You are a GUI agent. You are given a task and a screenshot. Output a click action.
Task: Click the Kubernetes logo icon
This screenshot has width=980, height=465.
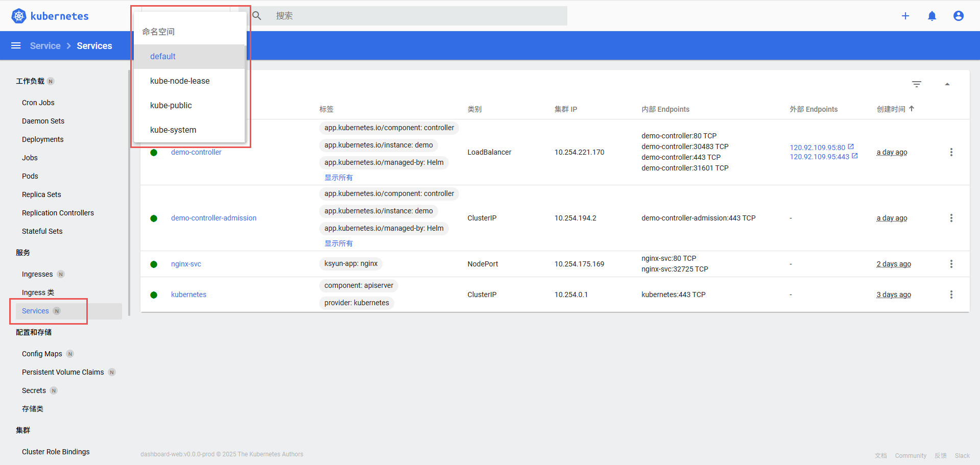pos(19,16)
